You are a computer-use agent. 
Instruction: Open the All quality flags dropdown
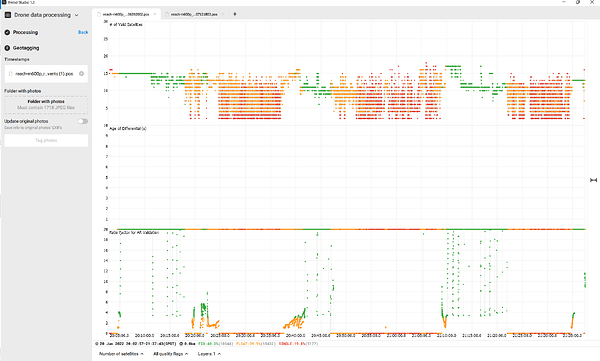click(x=170, y=354)
